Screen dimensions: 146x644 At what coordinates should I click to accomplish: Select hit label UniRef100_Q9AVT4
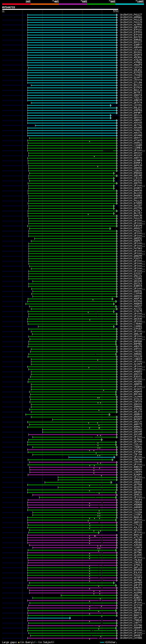point(131,95)
